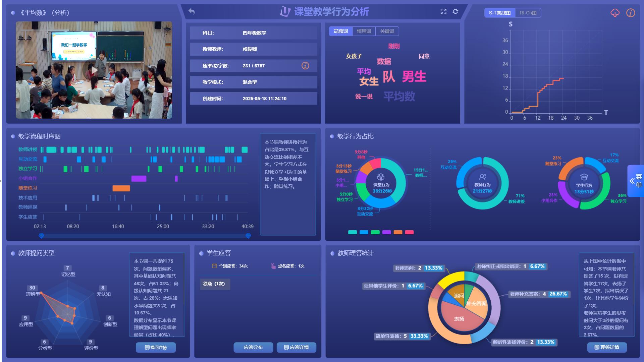Click the refresh icon in header

click(x=455, y=11)
